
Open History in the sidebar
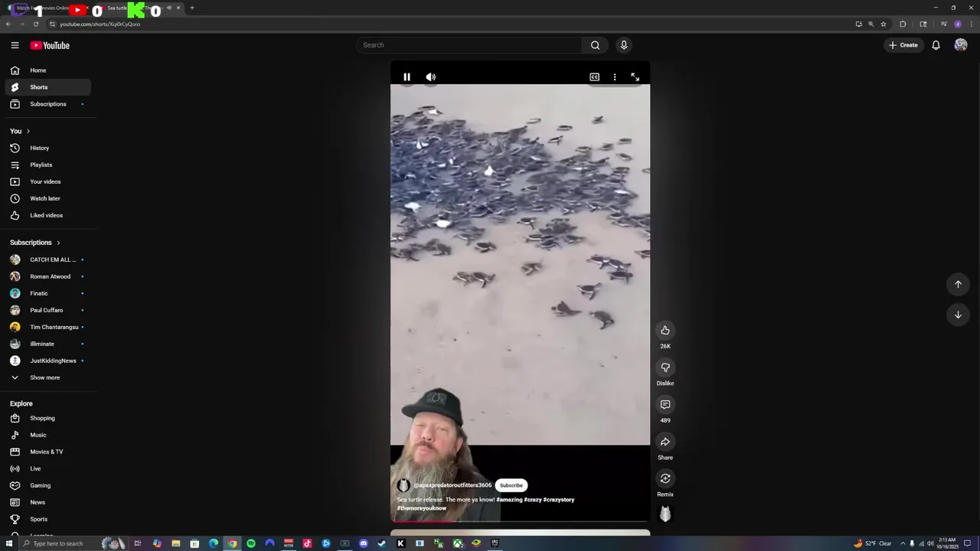(x=48, y=148)
